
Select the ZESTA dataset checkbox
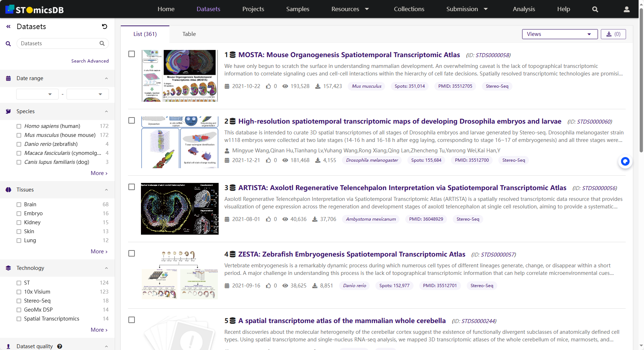(x=132, y=253)
